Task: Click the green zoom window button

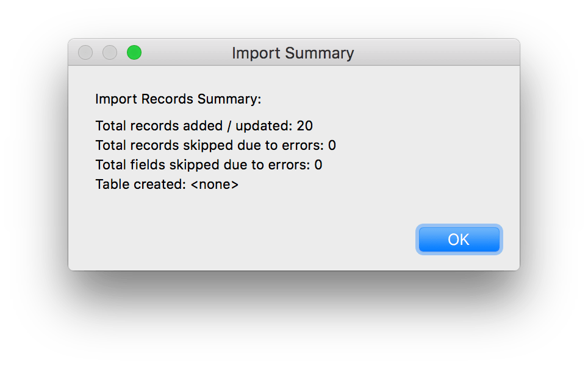Action: click(134, 53)
